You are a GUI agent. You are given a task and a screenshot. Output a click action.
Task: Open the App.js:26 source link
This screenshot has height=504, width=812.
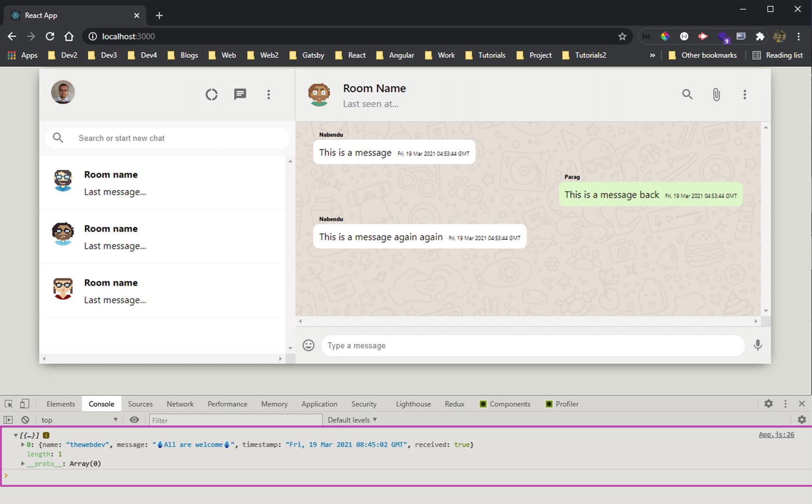pos(776,434)
